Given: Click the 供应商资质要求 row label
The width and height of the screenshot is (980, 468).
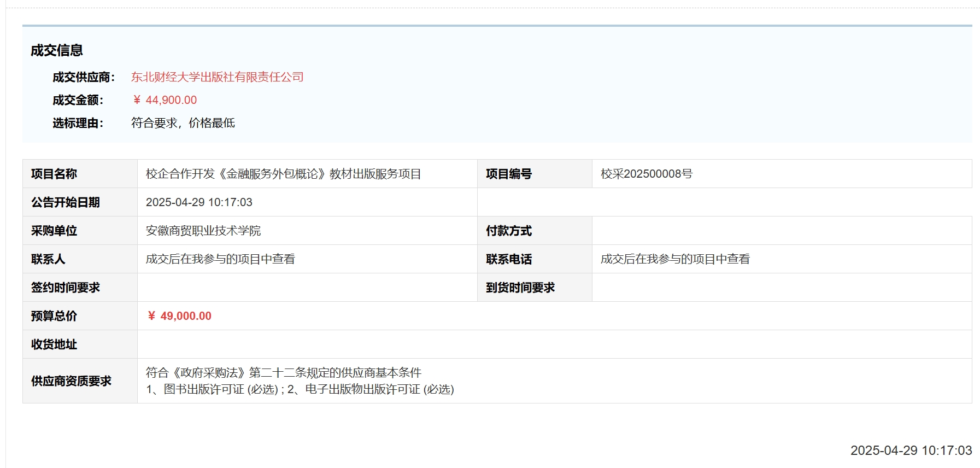Looking at the screenshot, I should tap(71, 381).
